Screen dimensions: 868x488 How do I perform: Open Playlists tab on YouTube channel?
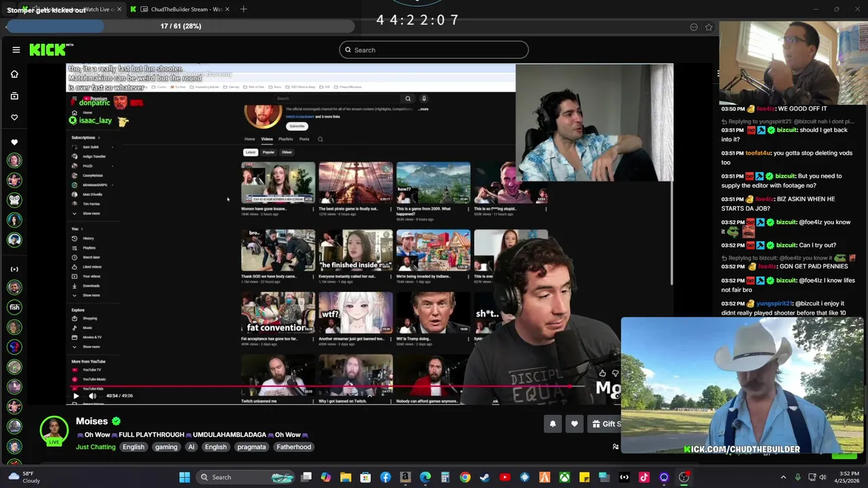285,139
